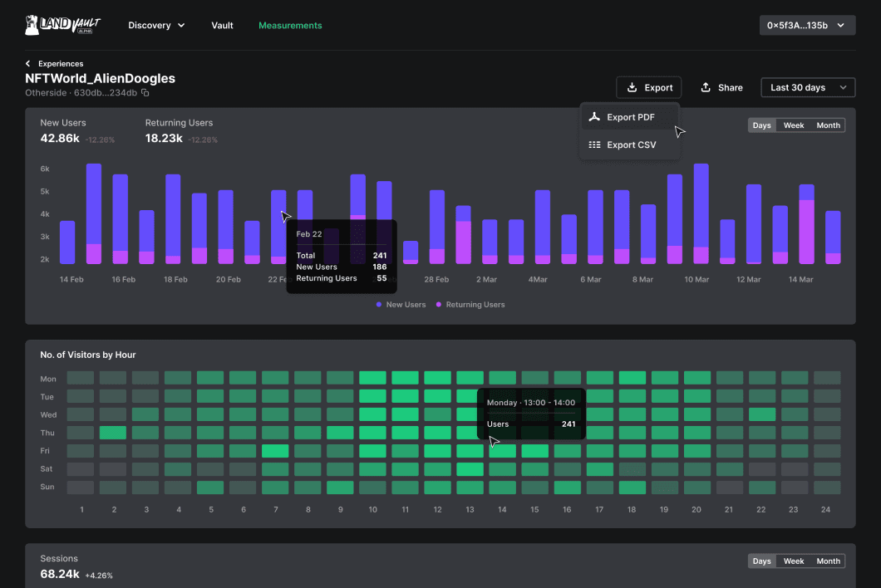The image size is (881, 588).
Task: Click the Thursday hour 2 heatmap cell
Action: pyautogui.click(x=113, y=433)
